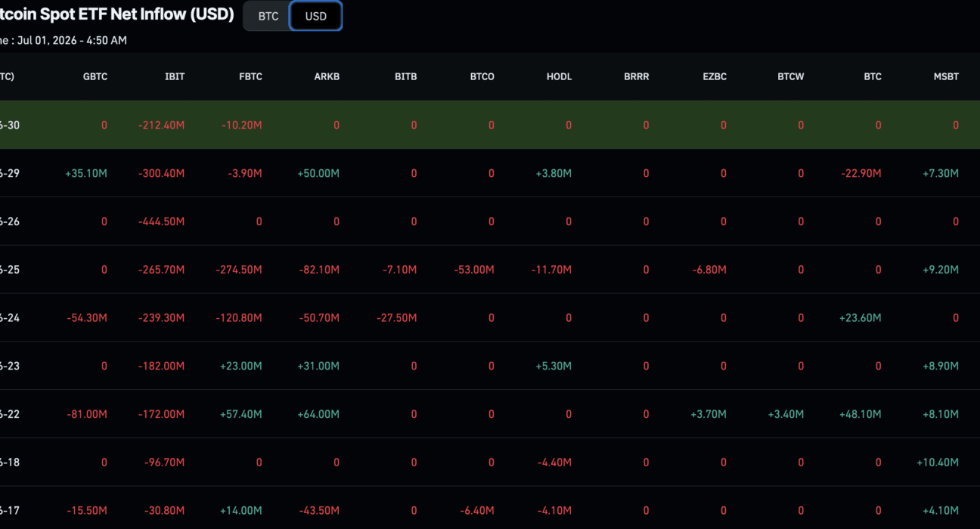Select the +3.80M HODL cell

(554, 173)
